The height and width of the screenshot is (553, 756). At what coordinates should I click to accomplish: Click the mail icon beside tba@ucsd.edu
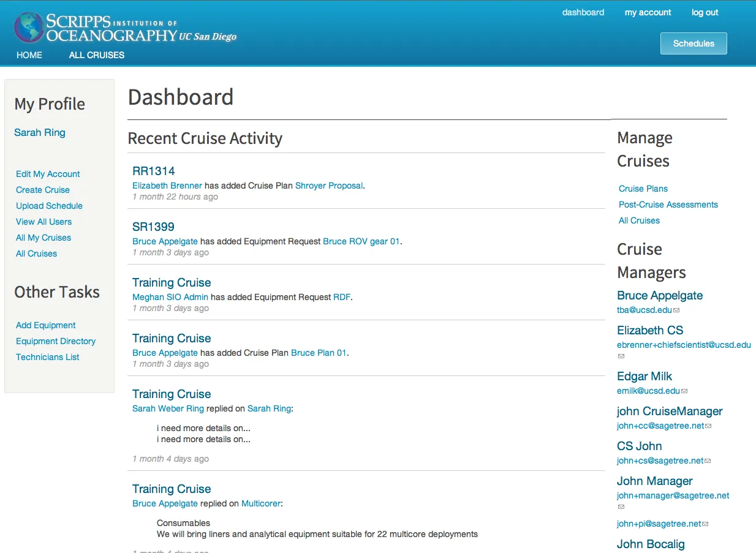click(x=676, y=311)
